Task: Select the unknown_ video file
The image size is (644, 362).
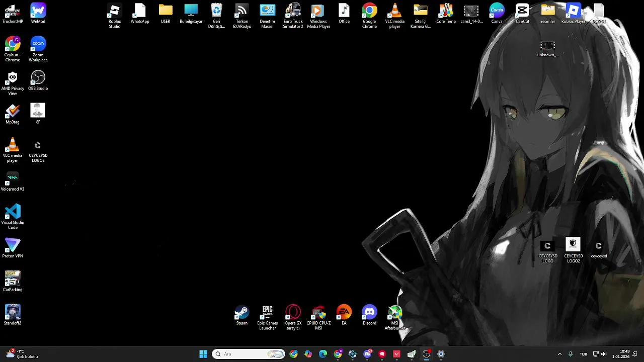Action: point(548,49)
